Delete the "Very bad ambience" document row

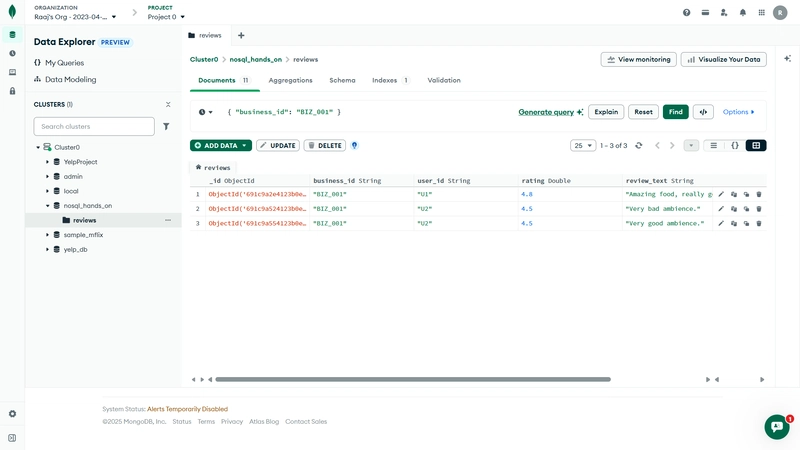759,209
